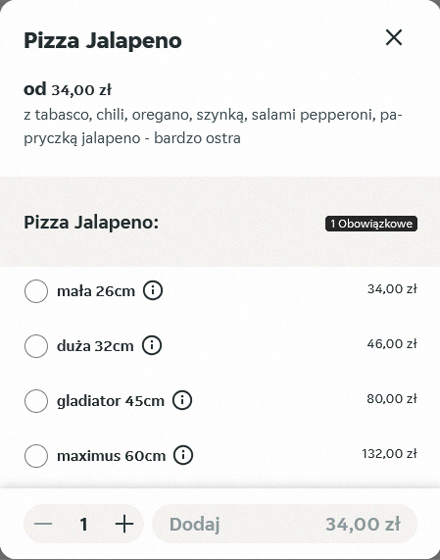Click the Pizza Jalapeno: section header
440x560 pixels.
[x=91, y=223]
